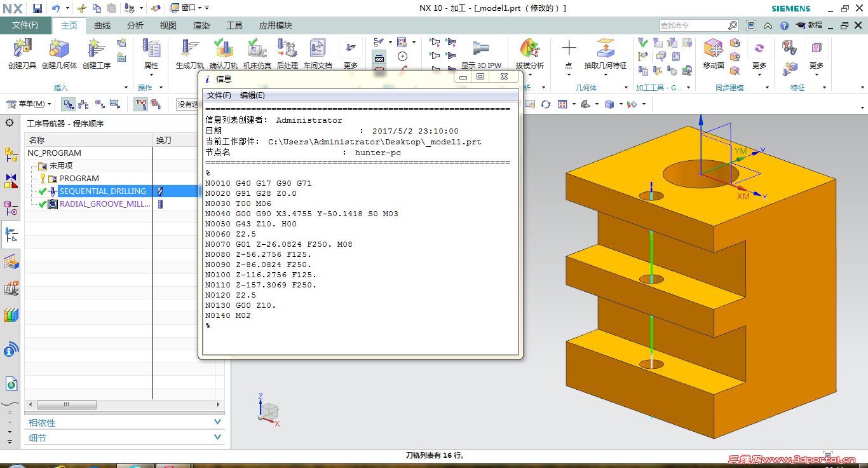Click the Undo arrow icon

(55, 8)
